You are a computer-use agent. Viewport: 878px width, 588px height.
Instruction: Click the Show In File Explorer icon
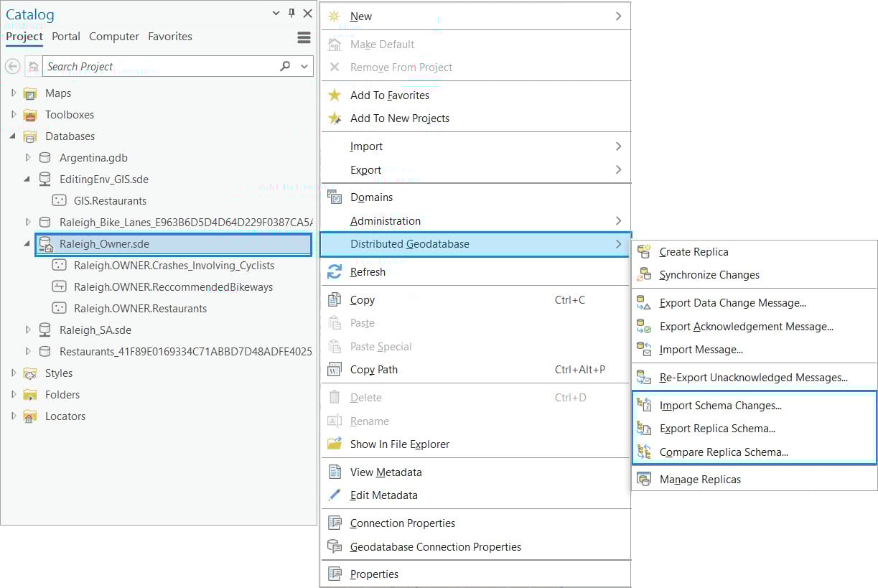tap(335, 444)
